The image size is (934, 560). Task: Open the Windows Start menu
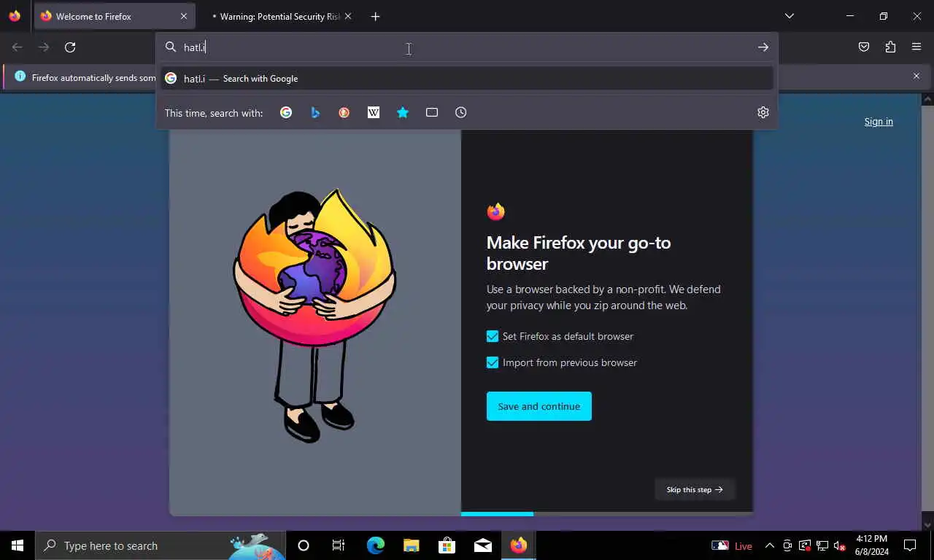coord(18,545)
